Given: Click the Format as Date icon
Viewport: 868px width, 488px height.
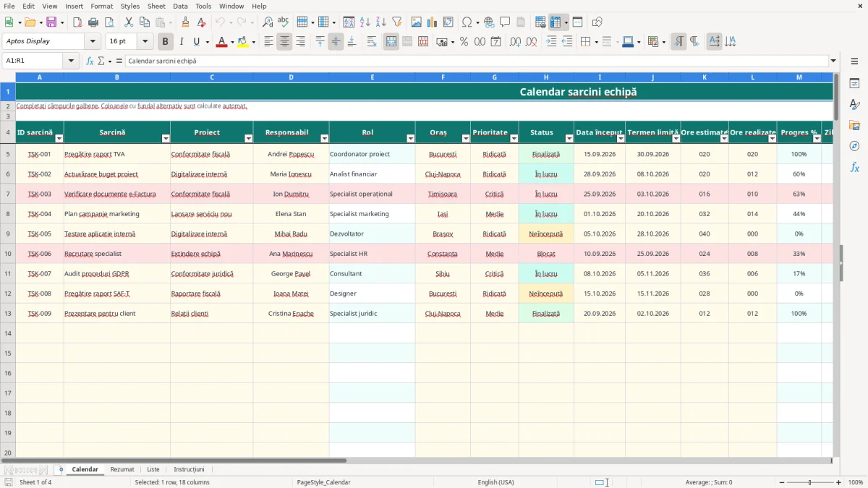Looking at the screenshot, I should 495,42.
